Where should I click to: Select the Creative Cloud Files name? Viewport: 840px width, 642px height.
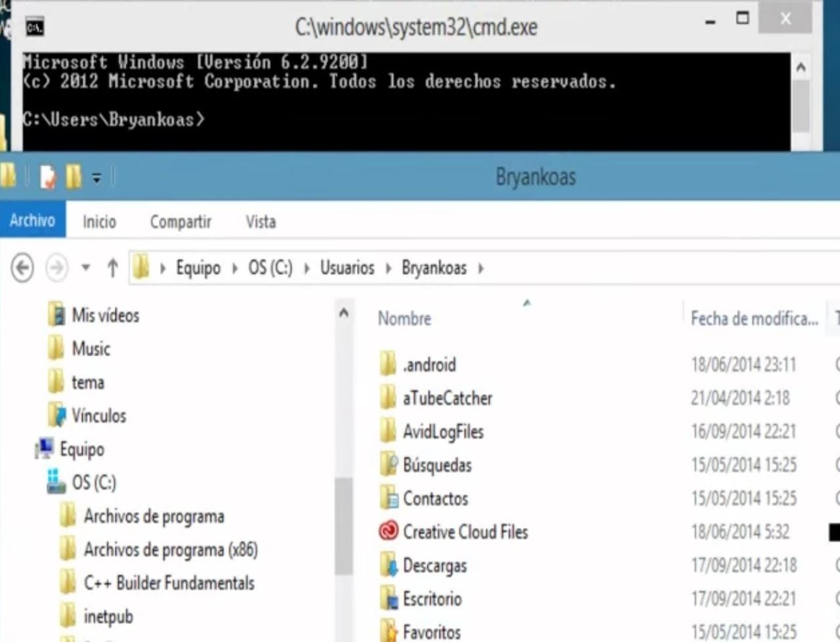pyautogui.click(x=465, y=532)
